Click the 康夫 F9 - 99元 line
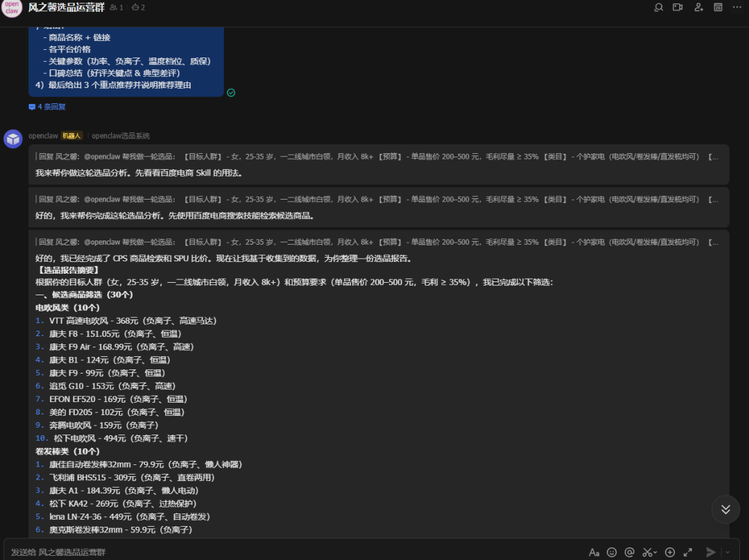This screenshot has height=560, width=749. [x=101, y=373]
